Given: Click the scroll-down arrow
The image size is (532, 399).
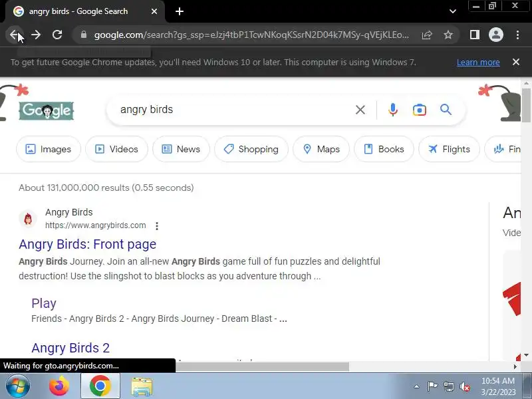Looking at the screenshot, I should point(526,355).
